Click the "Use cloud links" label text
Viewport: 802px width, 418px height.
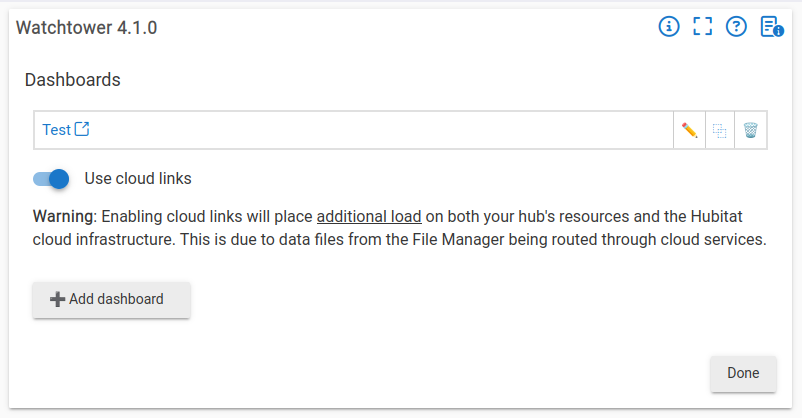138,179
